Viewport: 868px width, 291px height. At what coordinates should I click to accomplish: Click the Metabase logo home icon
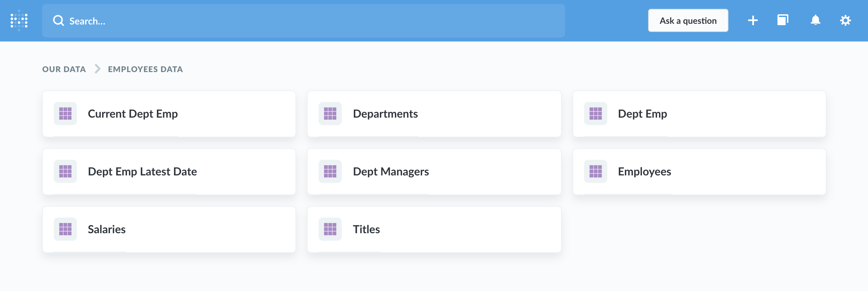coord(19,20)
